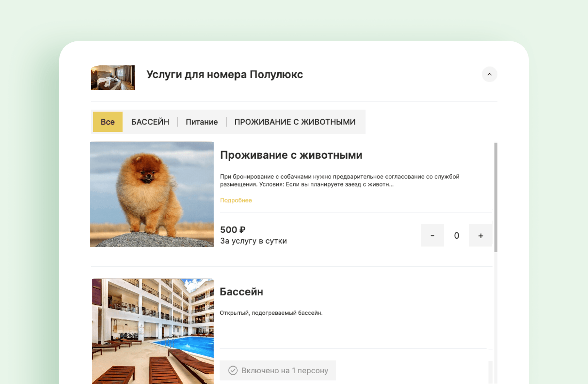This screenshot has width=588, height=384.
Task: Click the quantity value 0
Action: (456, 235)
